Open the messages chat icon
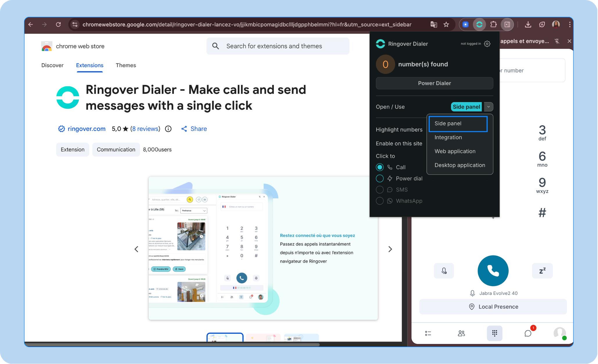Screen dimensions: 598x364 click(x=528, y=333)
